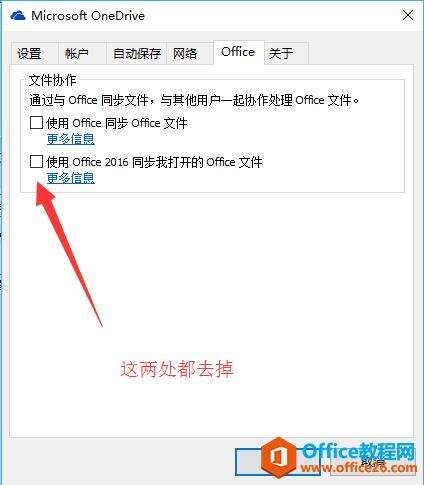Click the 使用 Office 同步 Office 文件 label text

116,123
